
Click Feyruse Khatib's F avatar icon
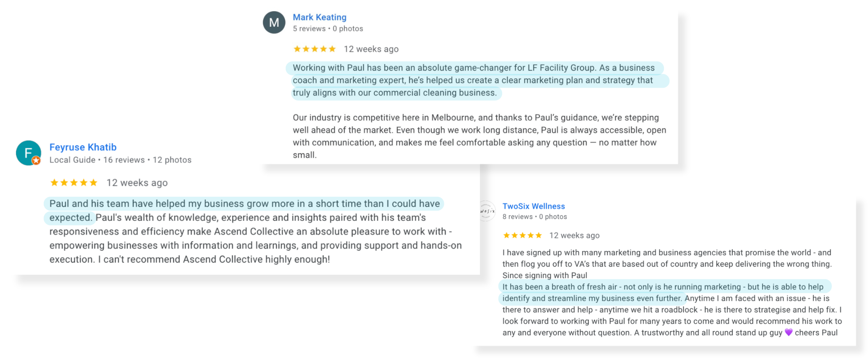click(x=28, y=152)
